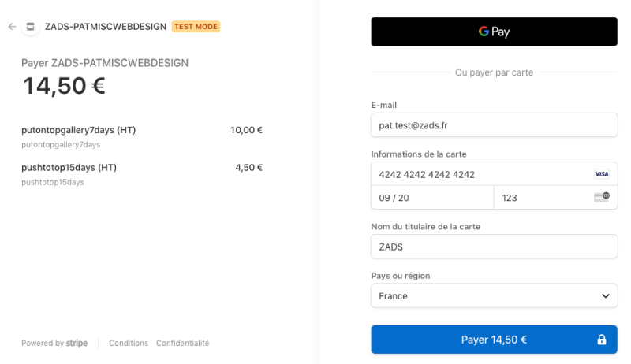The image size is (631, 364).
Task: Select the card expiry date field
Action: (x=432, y=198)
